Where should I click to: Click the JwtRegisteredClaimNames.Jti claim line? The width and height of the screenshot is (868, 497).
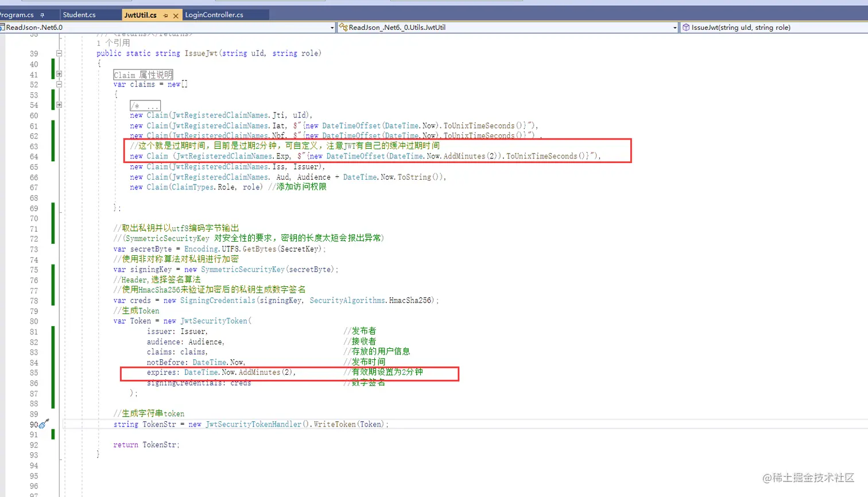[x=221, y=115]
